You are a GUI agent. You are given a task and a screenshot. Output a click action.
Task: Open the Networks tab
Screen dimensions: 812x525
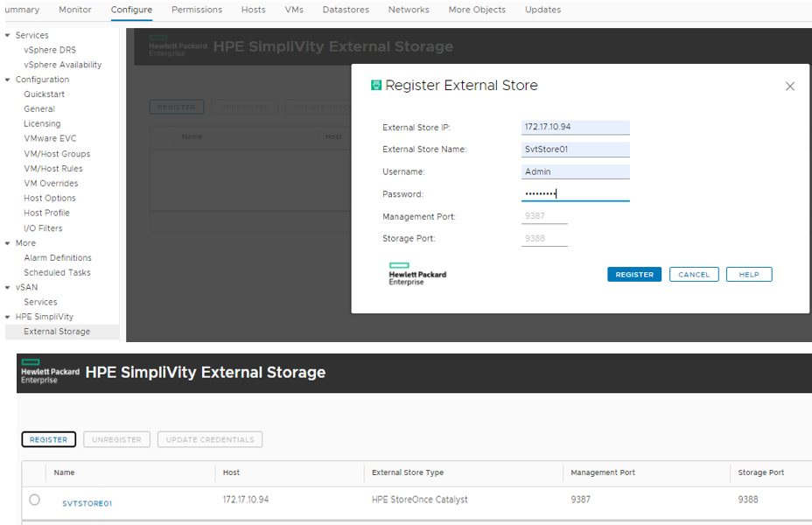[409, 10]
